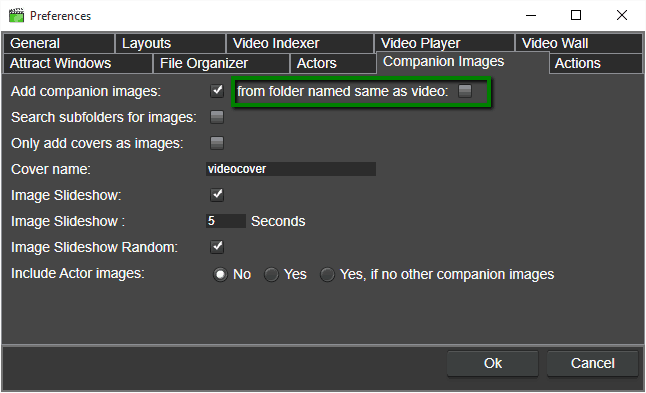Open the Video Indexer tab
This screenshot has height=393, width=646.
coord(300,43)
